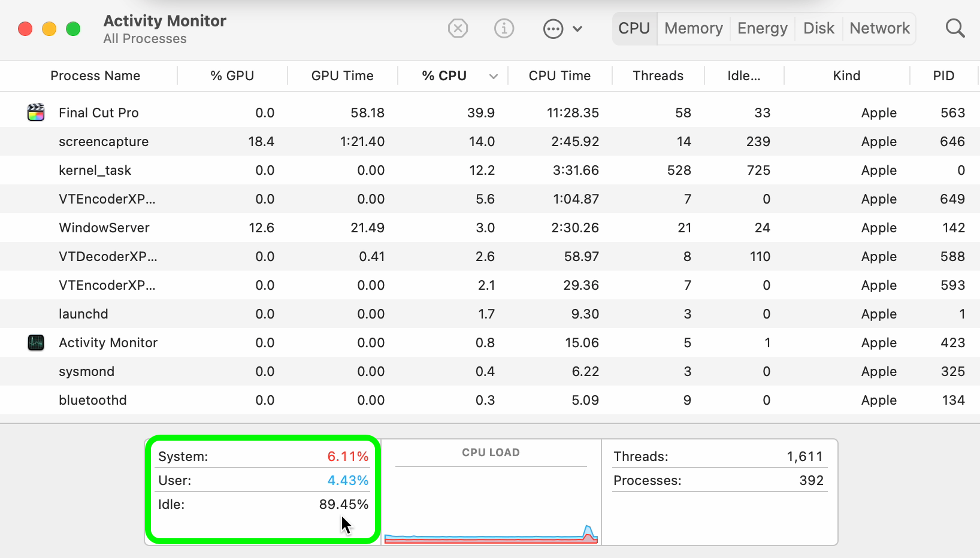980x558 pixels.
Task: Sort by CPU Time column header
Action: [x=559, y=76]
